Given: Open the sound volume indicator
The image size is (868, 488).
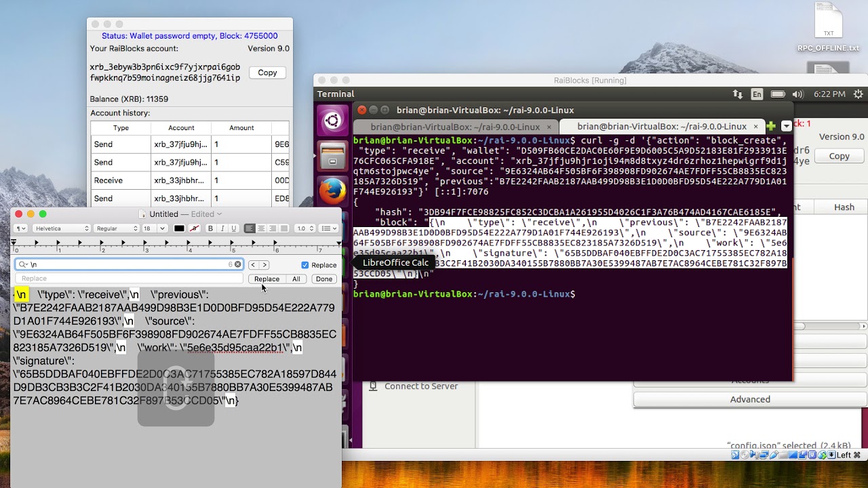Looking at the screenshot, I should [798, 94].
